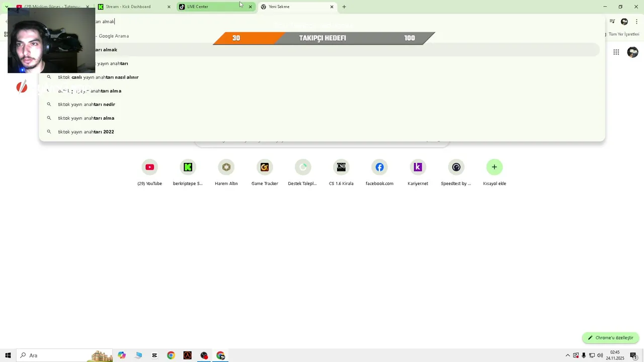Viewport: 644px width, 362px height.
Task: Launch Copilot from the taskbar
Action: tap(122, 355)
